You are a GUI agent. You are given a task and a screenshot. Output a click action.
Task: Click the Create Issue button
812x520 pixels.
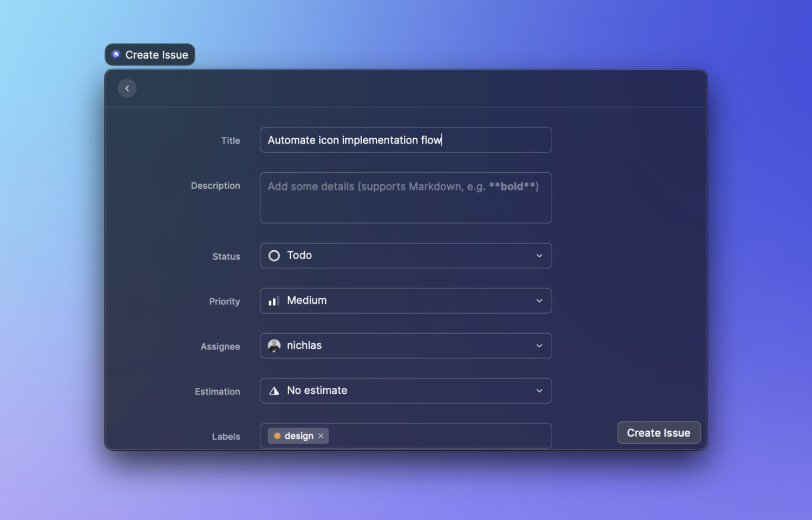coord(659,433)
